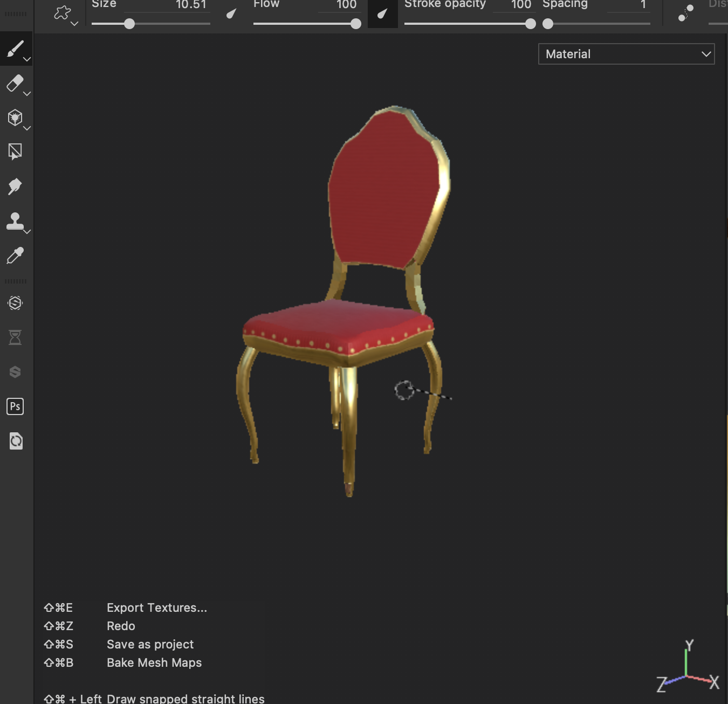Open the Material viewport mode dropdown
Image resolution: width=728 pixels, height=704 pixels.
pyautogui.click(x=626, y=54)
